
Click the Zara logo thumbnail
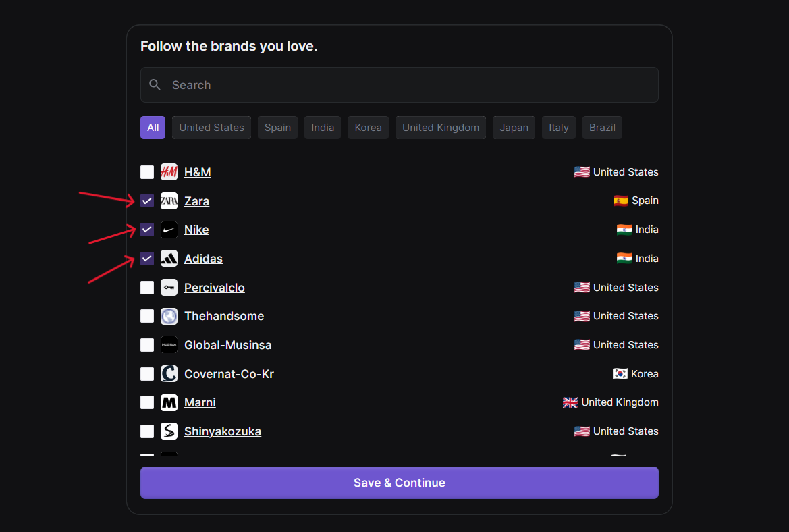tap(169, 201)
